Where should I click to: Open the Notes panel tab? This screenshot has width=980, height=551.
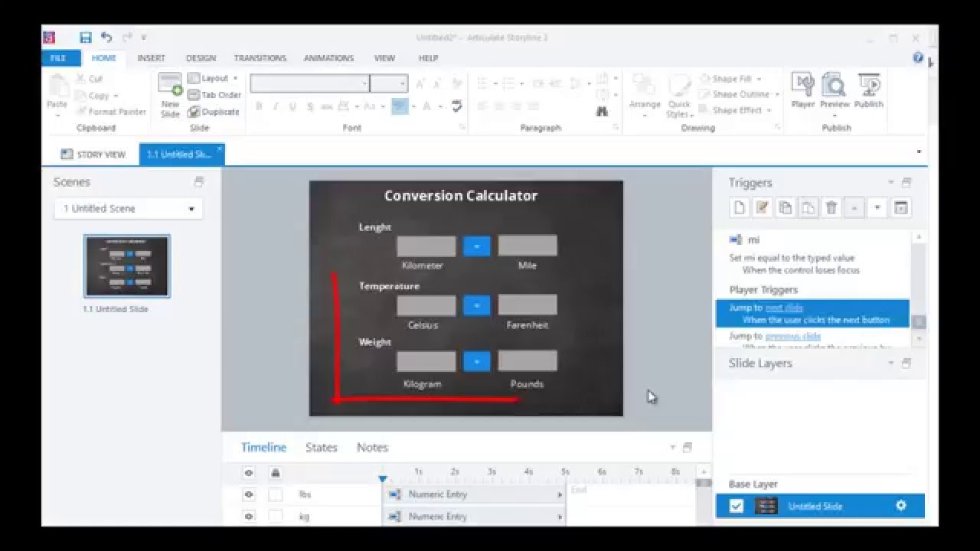tap(372, 448)
